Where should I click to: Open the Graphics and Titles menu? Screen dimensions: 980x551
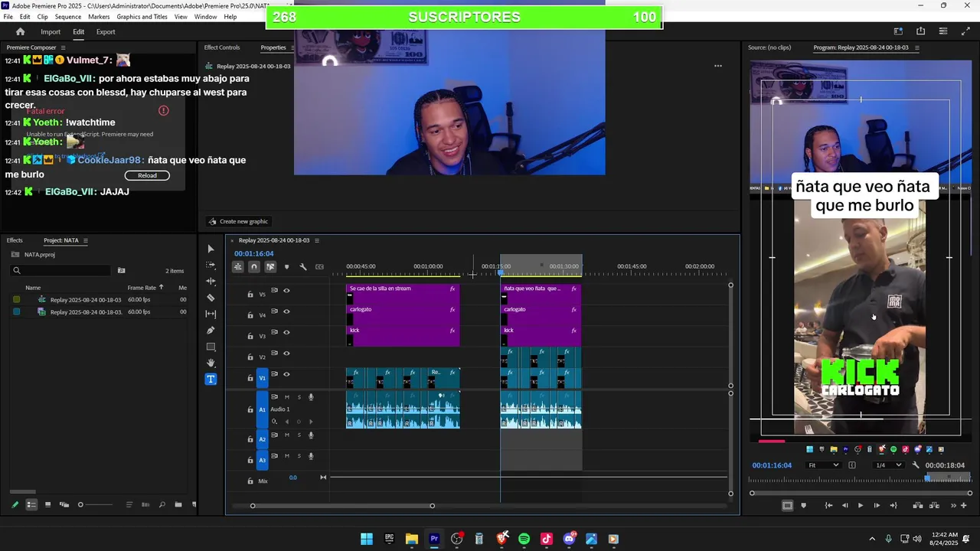(142, 17)
